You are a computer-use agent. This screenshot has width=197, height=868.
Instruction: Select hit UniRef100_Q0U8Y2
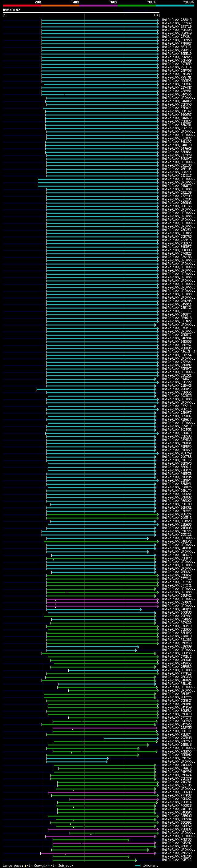pos(176,389)
